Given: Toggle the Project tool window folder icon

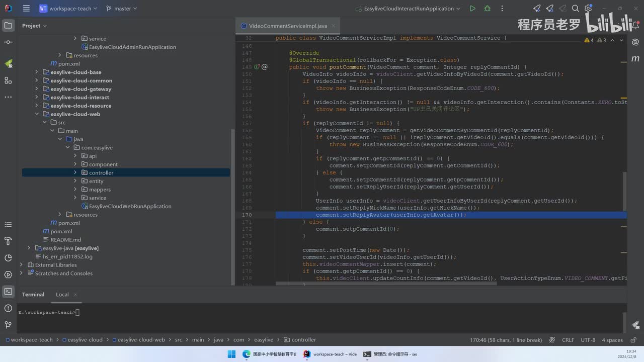Looking at the screenshot, I should click(8, 25).
